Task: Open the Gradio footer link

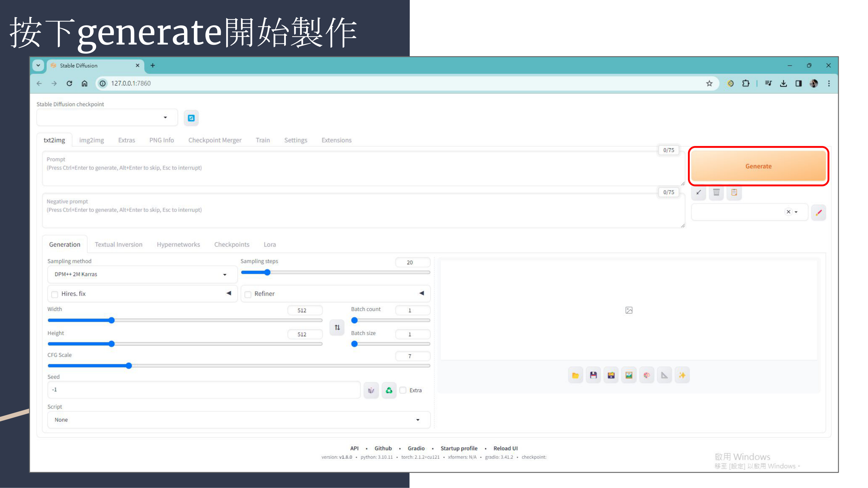Action: click(x=416, y=448)
